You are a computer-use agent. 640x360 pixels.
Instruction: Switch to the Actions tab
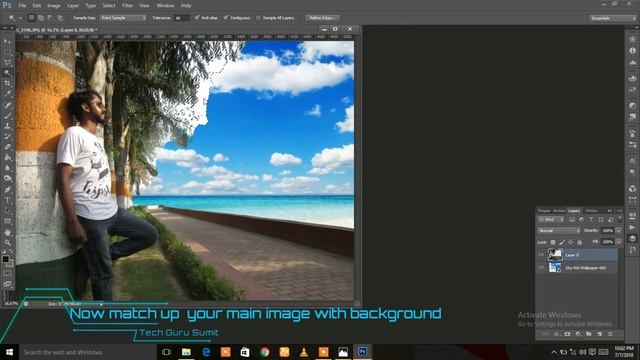[559, 211]
